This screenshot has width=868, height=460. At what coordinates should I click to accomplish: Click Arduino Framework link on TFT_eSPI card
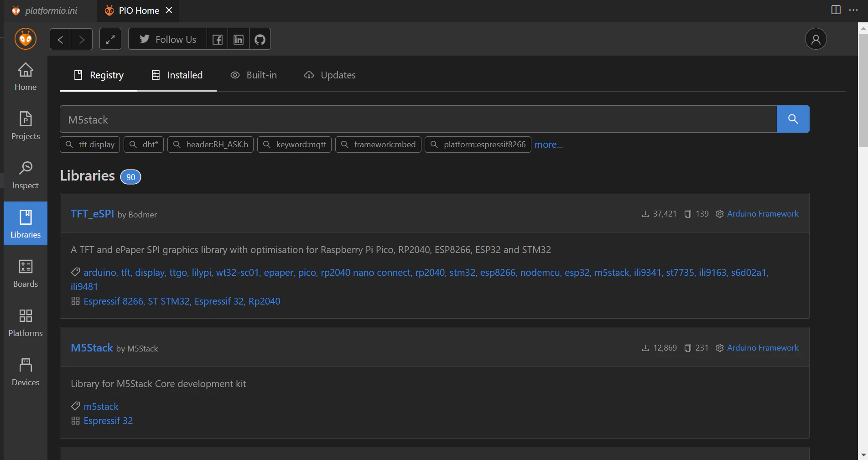pyautogui.click(x=763, y=214)
